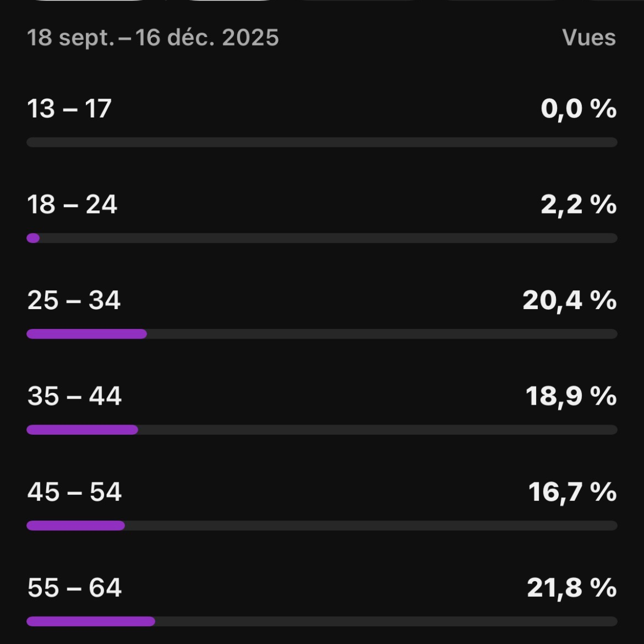Click the 21,8 % value
Viewport: 644px width, 644px height.
point(572,588)
